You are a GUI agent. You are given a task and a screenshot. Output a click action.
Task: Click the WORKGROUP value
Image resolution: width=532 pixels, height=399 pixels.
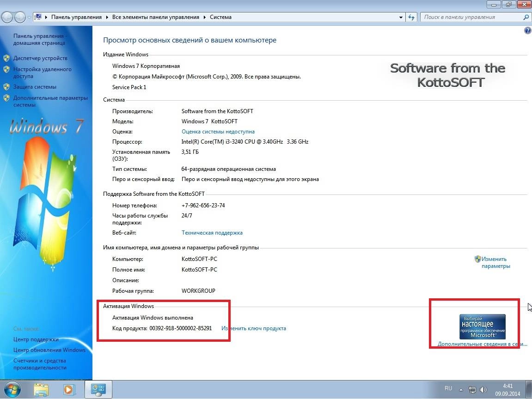pyautogui.click(x=198, y=291)
